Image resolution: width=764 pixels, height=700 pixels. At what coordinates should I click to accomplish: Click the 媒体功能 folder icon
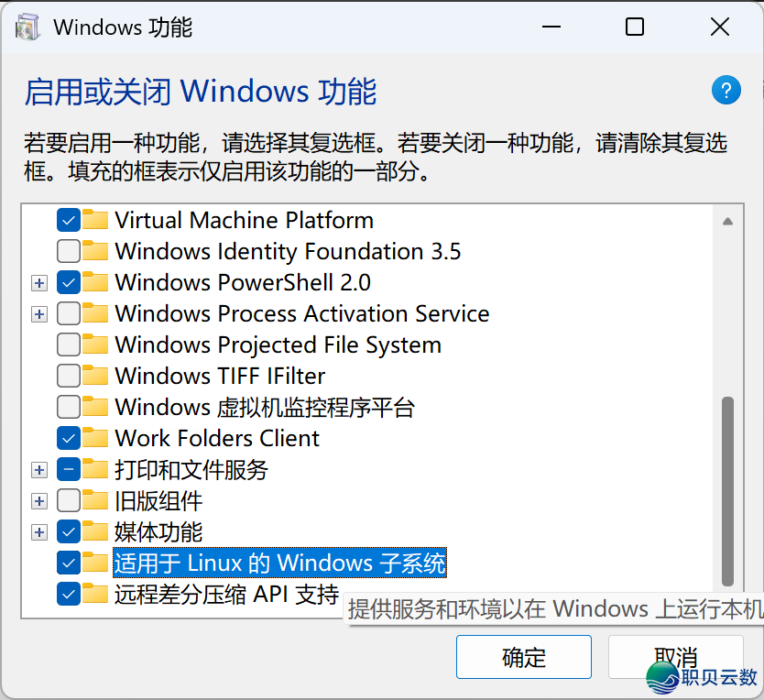pos(95,531)
